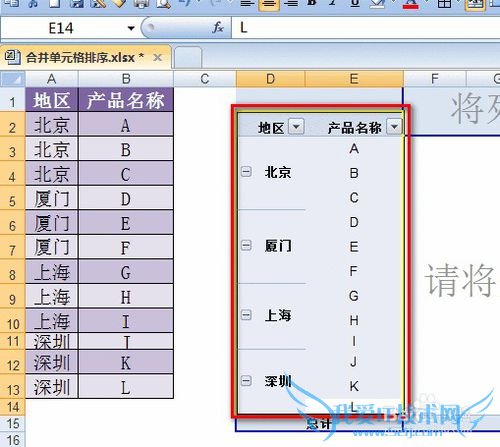
Task: Open the 产品名称 filter dropdown in pivot table
Action: [x=394, y=127]
